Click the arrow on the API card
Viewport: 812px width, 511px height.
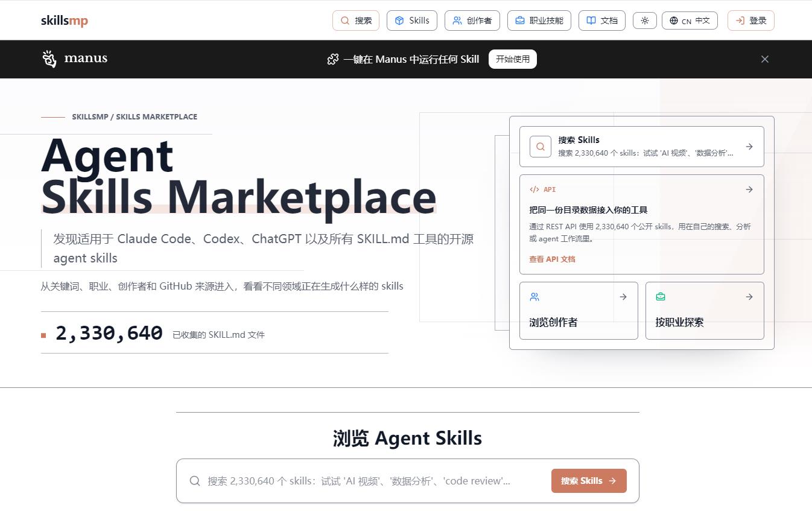[x=749, y=189]
